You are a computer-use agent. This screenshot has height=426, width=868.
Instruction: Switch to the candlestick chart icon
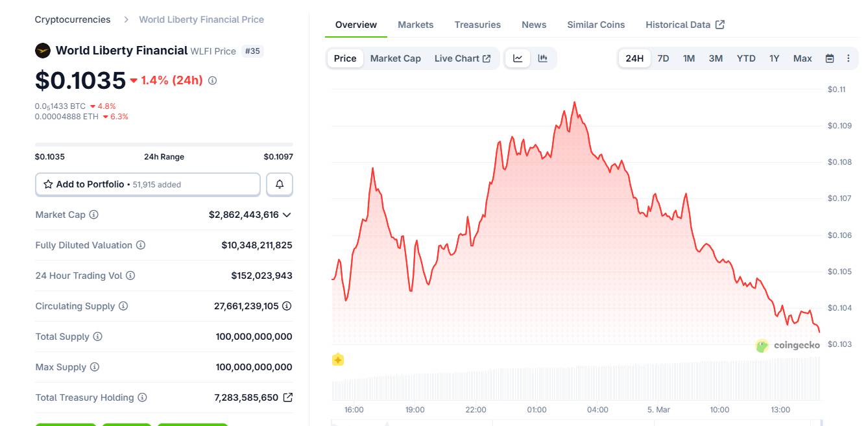(542, 58)
